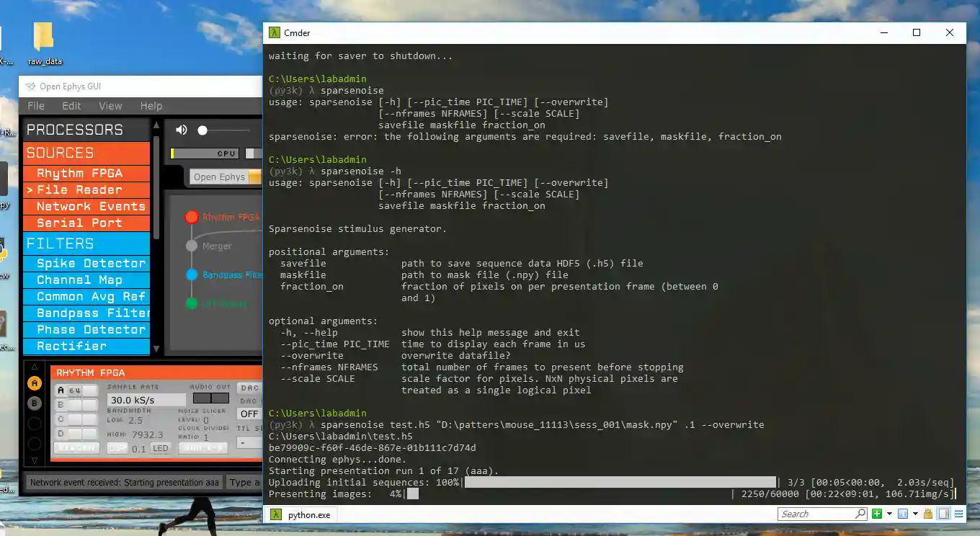Image resolution: width=980 pixels, height=536 pixels.
Task: Open the DAC OFF combo box
Action: click(x=249, y=414)
